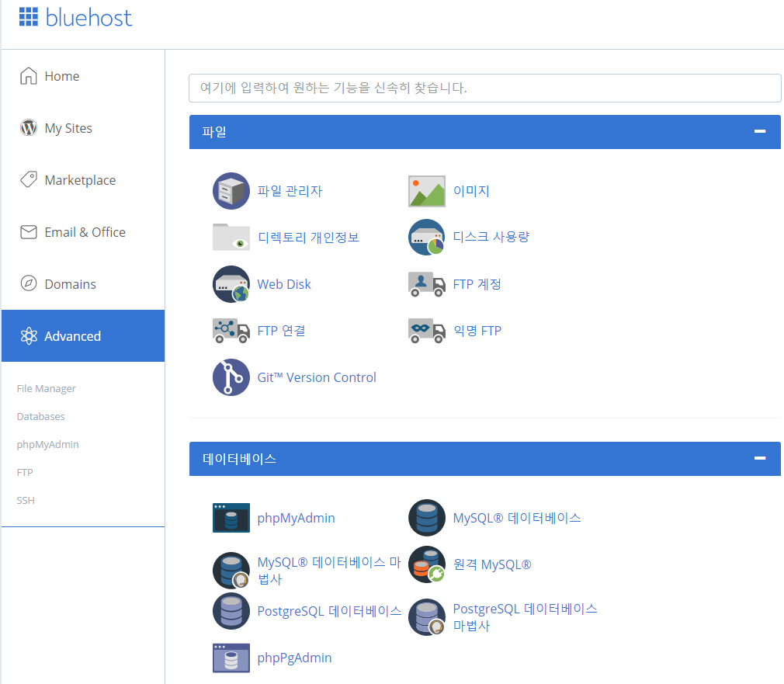Click the 원격 MySQL® text link

point(492,564)
